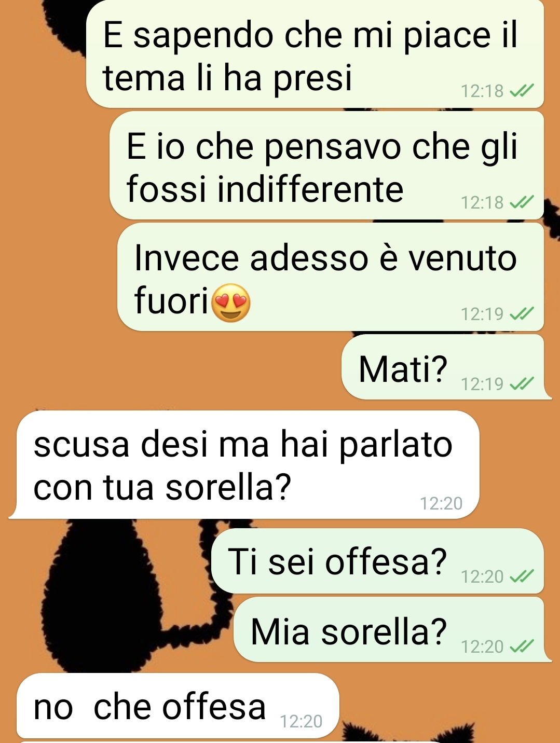Select the message "E io che pensavo che gli fossi indifferente"
560x743 pixels.
point(326,165)
